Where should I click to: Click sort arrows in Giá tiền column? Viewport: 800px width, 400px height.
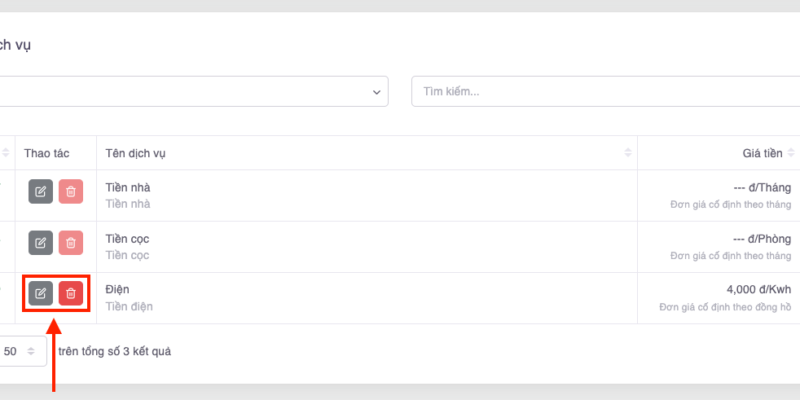point(792,153)
